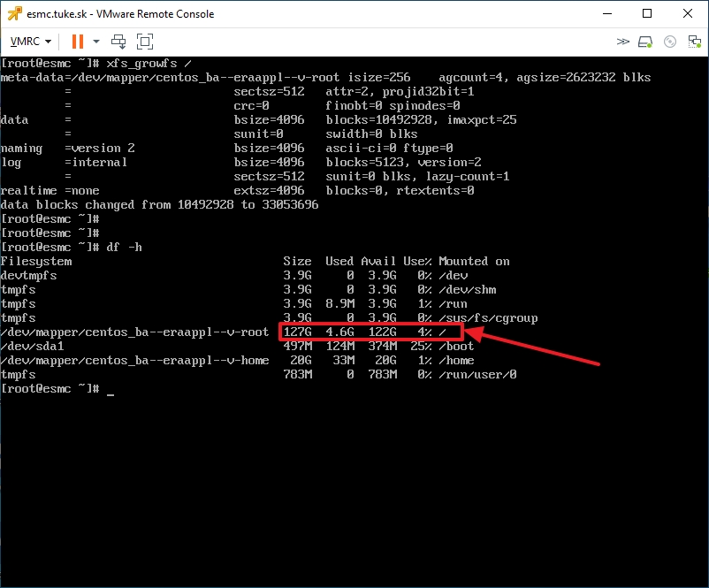This screenshot has height=588, width=709.
Task: Minimize the VMware Remote Console window
Action: click(607, 13)
